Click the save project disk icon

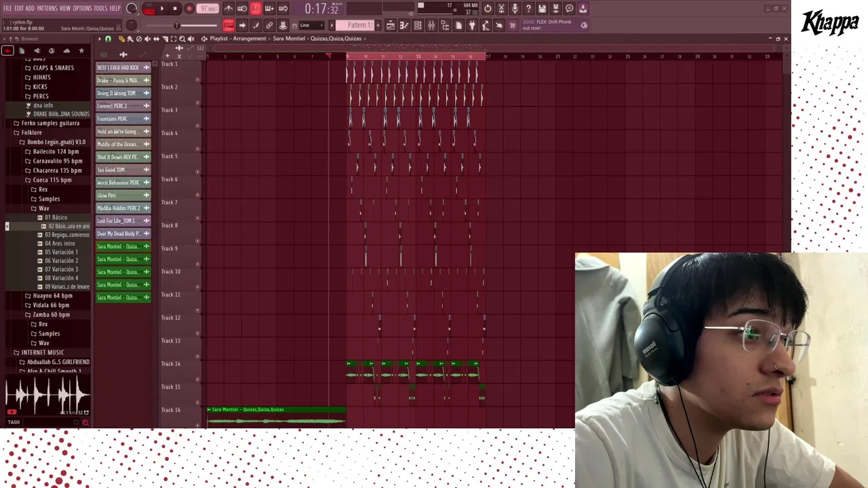tap(542, 8)
